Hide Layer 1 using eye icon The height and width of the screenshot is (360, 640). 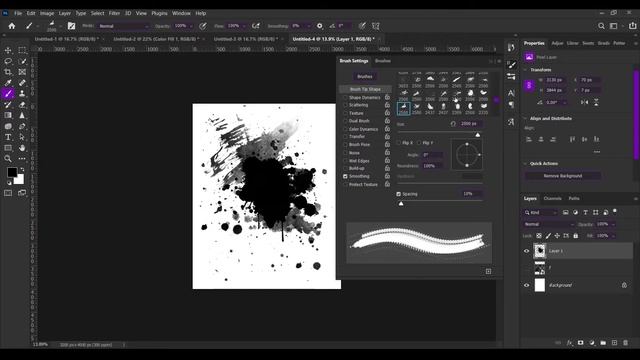(527, 251)
